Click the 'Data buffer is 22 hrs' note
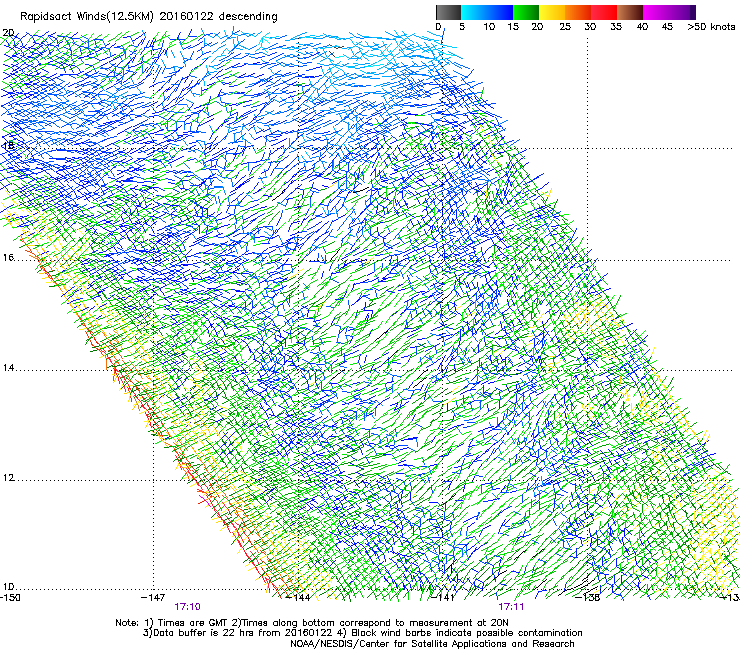 coord(362,633)
